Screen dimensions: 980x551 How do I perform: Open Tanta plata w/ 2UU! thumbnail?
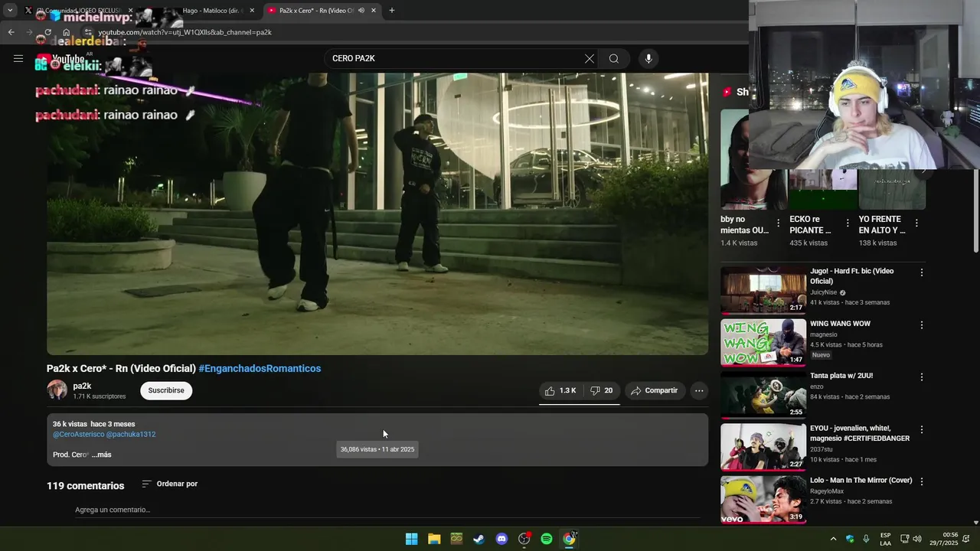click(763, 394)
